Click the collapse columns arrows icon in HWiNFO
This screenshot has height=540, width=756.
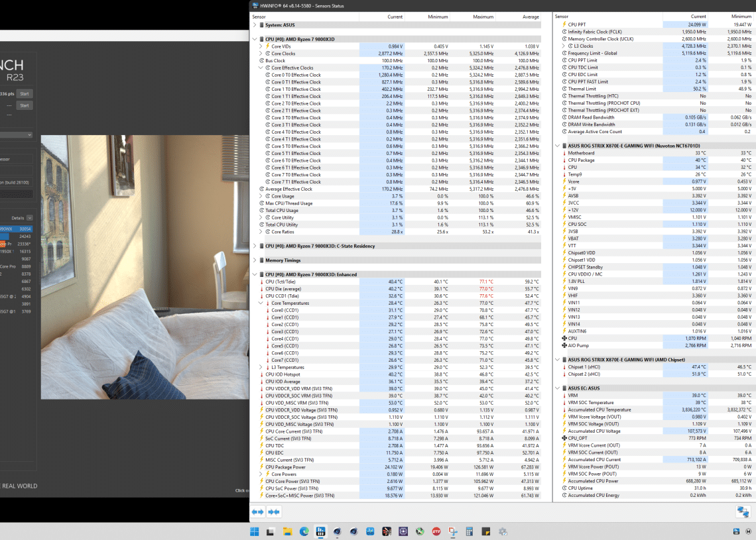tap(274, 512)
